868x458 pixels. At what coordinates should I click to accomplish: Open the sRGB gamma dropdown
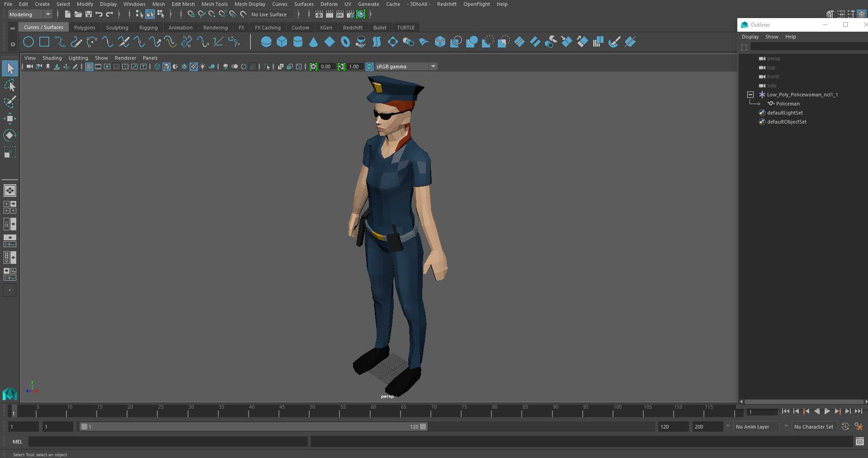(x=406, y=67)
